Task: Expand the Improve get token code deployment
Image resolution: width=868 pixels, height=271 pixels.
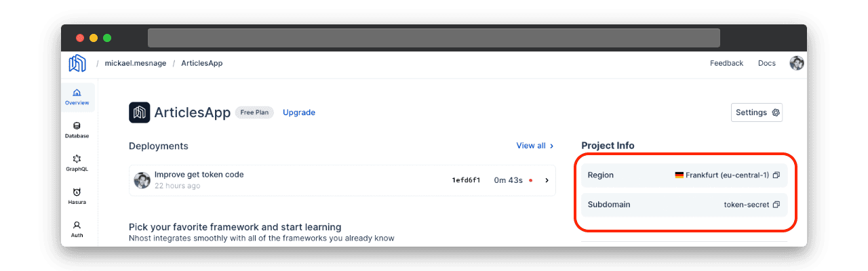Action: point(547,180)
